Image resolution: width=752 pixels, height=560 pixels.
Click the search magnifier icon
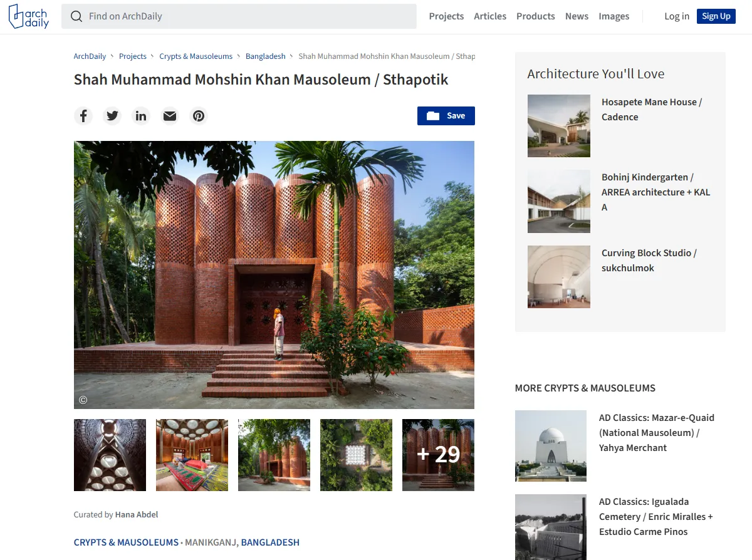pyautogui.click(x=76, y=16)
